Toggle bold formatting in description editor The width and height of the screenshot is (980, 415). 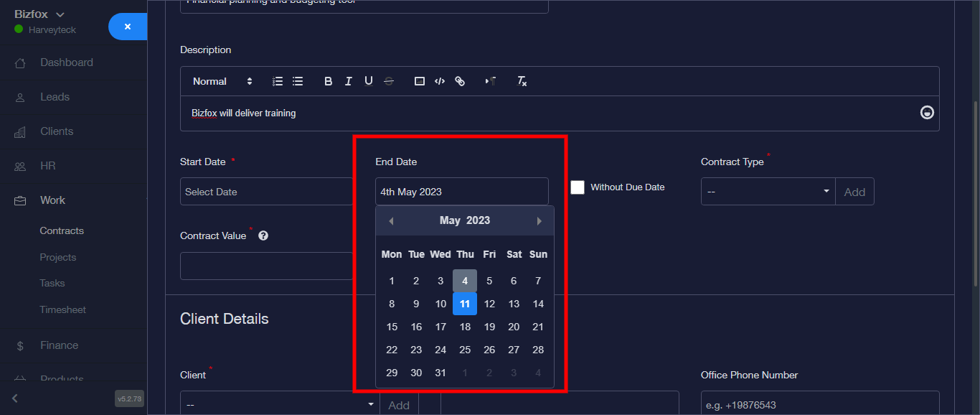pos(328,81)
